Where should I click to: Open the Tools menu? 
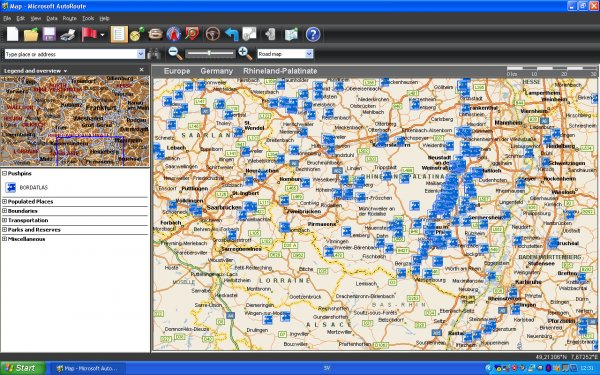point(88,18)
